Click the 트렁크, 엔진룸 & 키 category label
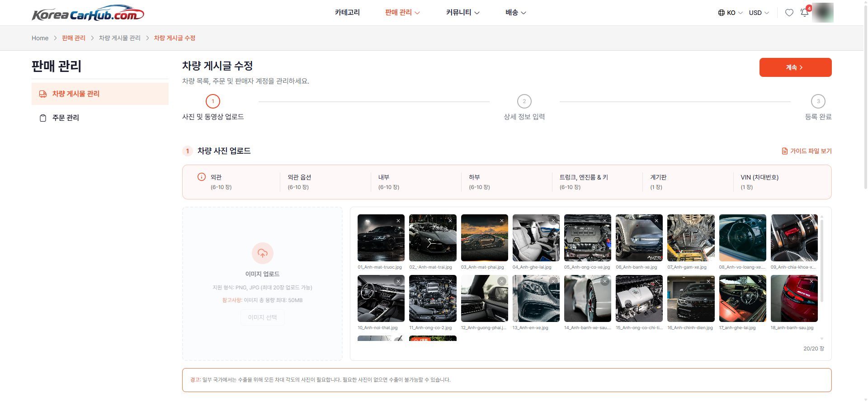The image size is (868, 402). pos(584,177)
